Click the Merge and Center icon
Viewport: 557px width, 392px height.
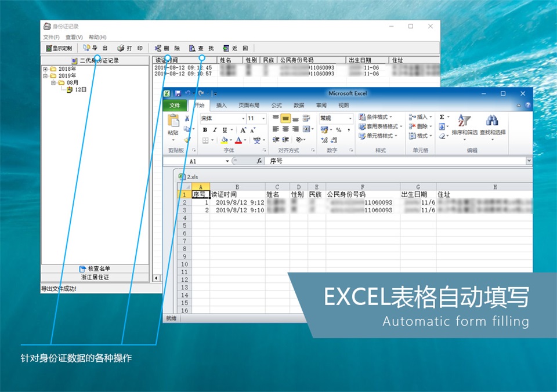(306, 129)
